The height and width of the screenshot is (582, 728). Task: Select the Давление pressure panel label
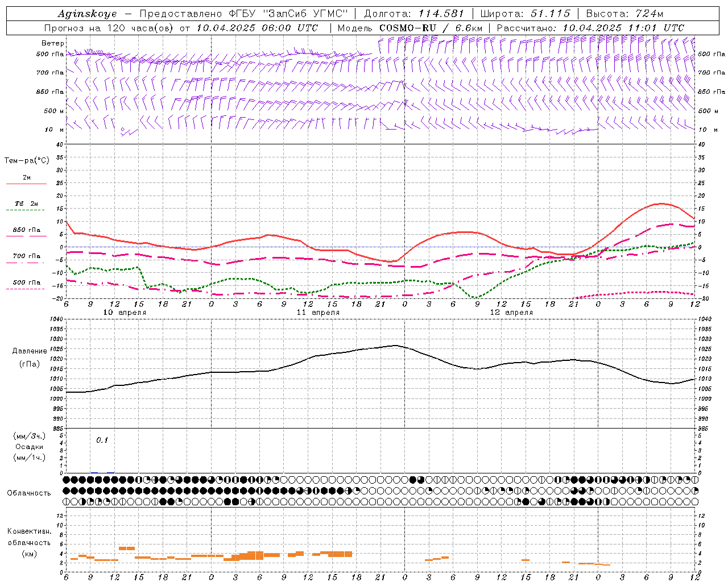tap(30, 351)
